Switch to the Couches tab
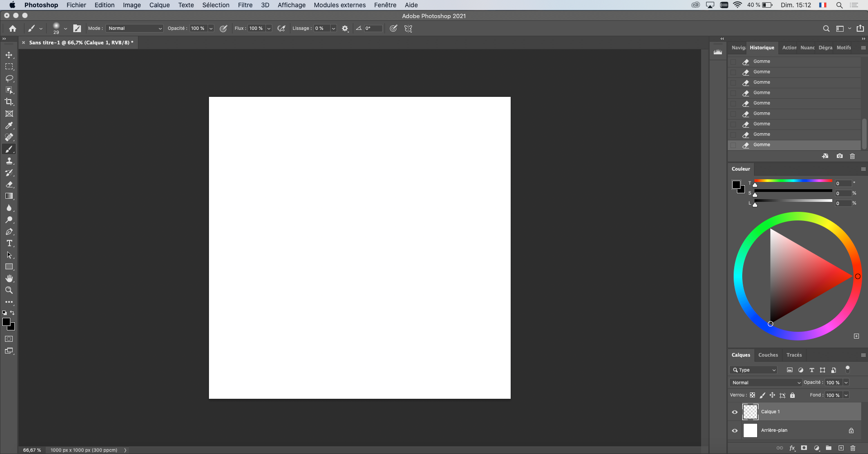This screenshot has width=868, height=454. pyautogui.click(x=768, y=355)
